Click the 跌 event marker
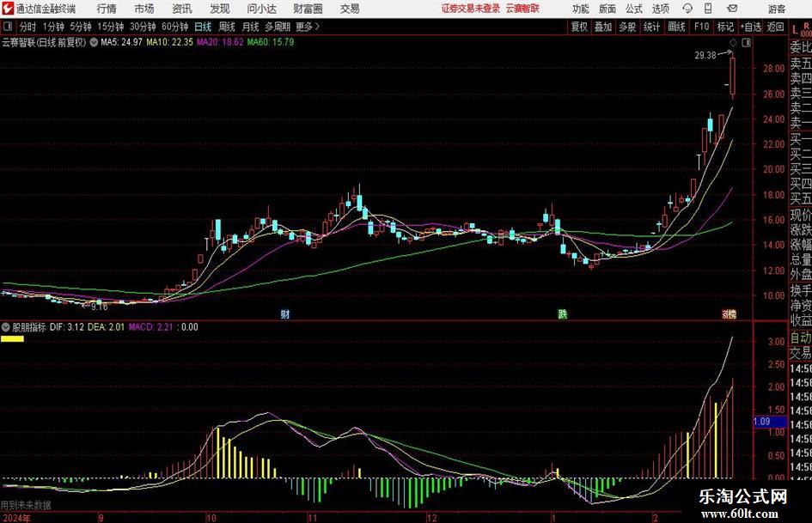 click(562, 313)
